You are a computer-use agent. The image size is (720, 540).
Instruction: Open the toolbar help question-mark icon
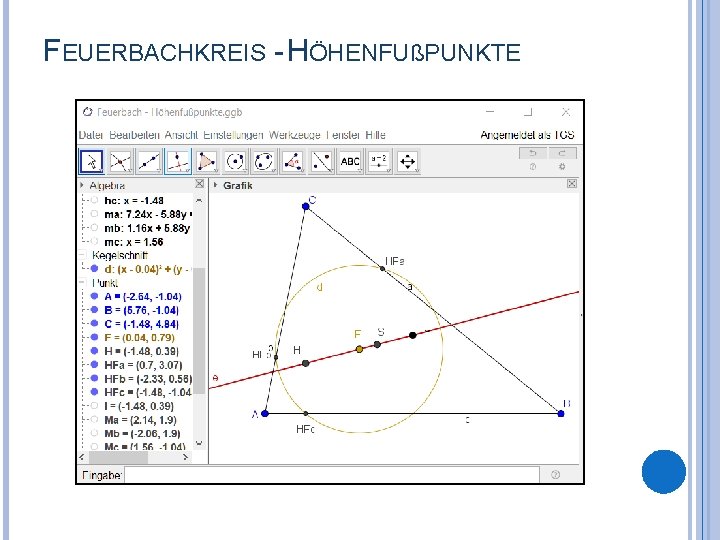pos(533,167)
